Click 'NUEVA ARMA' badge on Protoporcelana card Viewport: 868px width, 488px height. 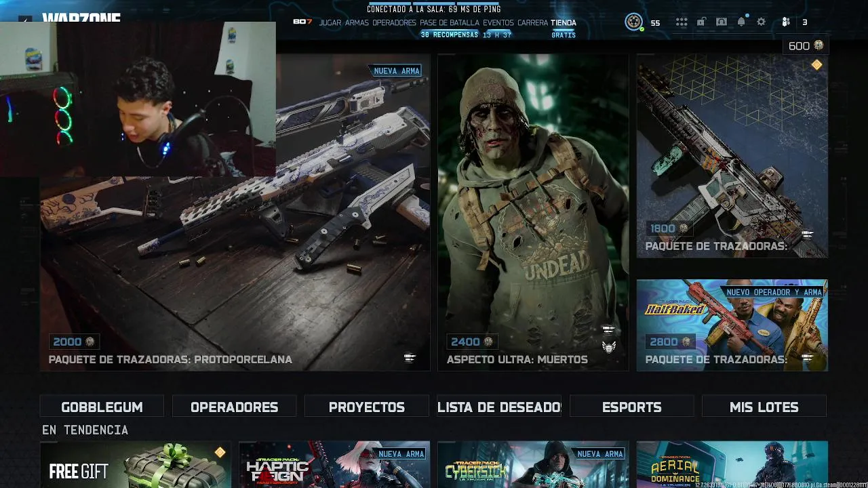397,70
